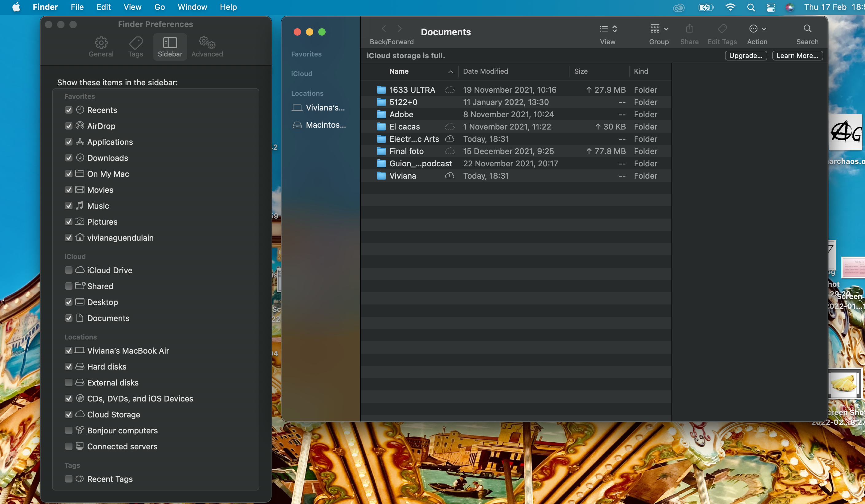Enable the iCloud Drive checkbox
Image resolution: width=865 pixels, height=504 pixels.
click(x=68, y=270)
